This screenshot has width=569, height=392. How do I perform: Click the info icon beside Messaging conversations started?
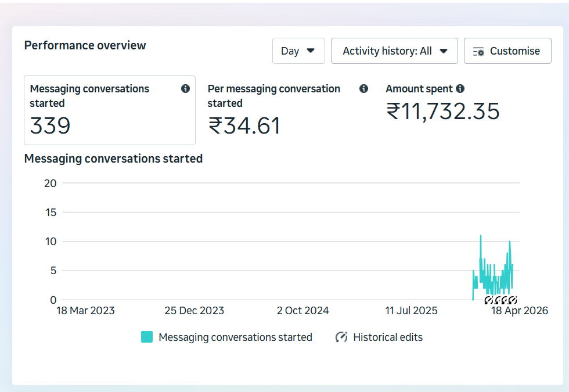[185, 88]
